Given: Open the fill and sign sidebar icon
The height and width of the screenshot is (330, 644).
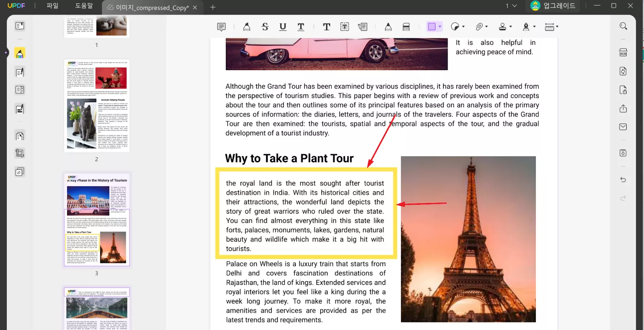Looking at the screenshot, I should coord(20,109).
